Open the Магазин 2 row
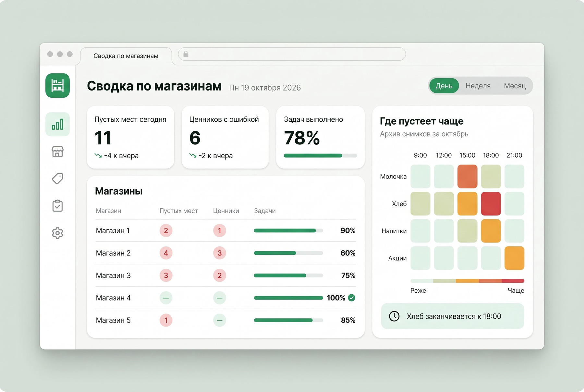 point(225,253)
